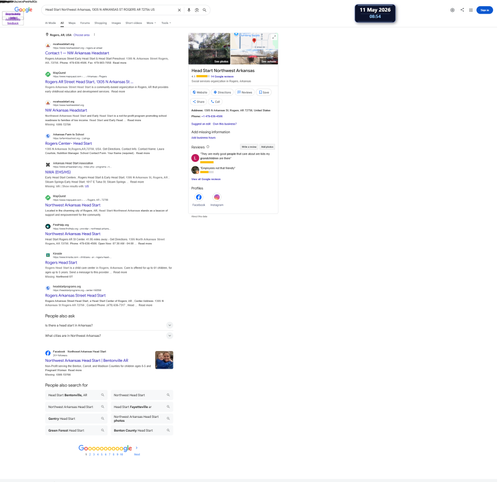
Task: Open 'Rogers AR Street Head Start, 1305 N Arkansas St' result
Action: [x=89, y=82]
